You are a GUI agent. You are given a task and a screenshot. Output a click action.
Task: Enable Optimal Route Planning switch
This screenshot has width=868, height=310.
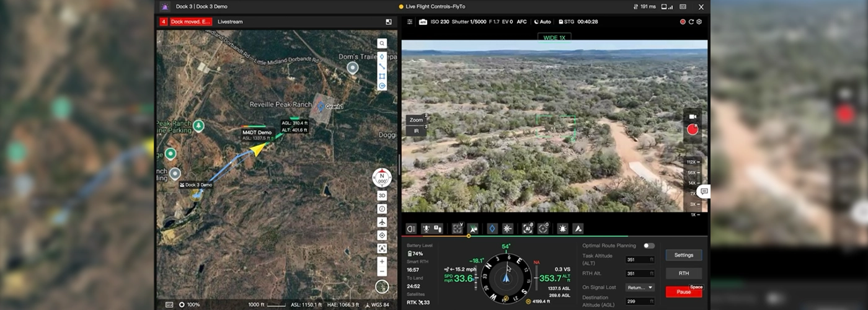click(x=649, y=246)
